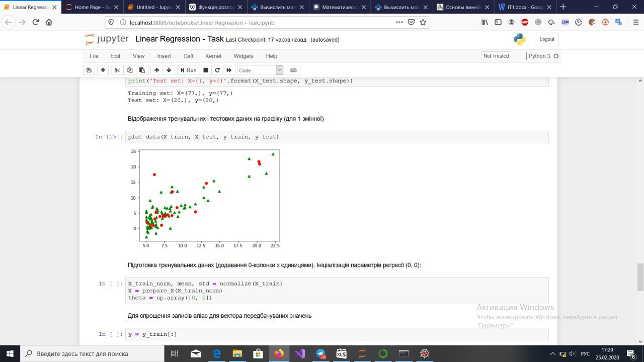Open a new browser tab
This screenshot has height=362, width=644.
563,7
